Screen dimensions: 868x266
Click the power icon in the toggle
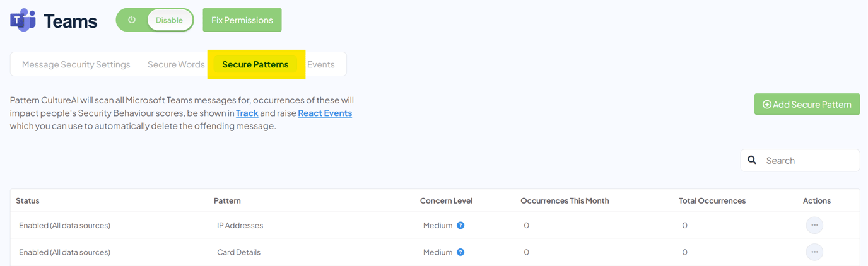tap(132, 20)
